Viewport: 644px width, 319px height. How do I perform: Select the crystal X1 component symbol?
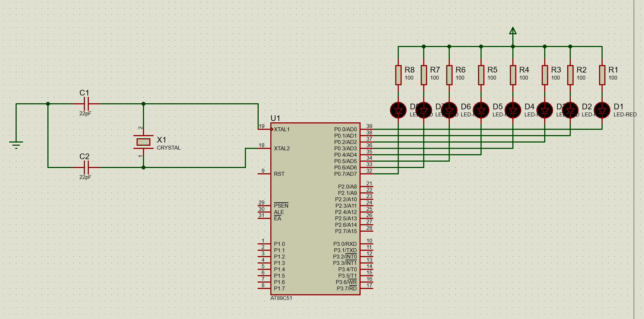tap(143, 142)
